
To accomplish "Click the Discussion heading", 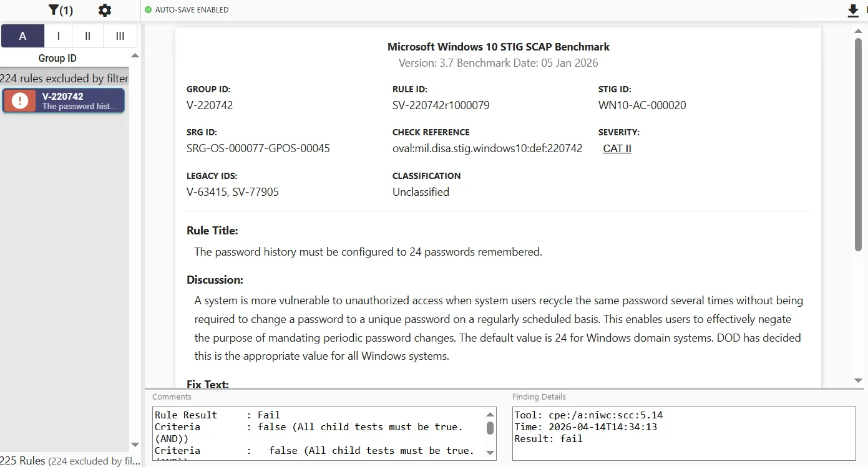I will click(215, 280).
